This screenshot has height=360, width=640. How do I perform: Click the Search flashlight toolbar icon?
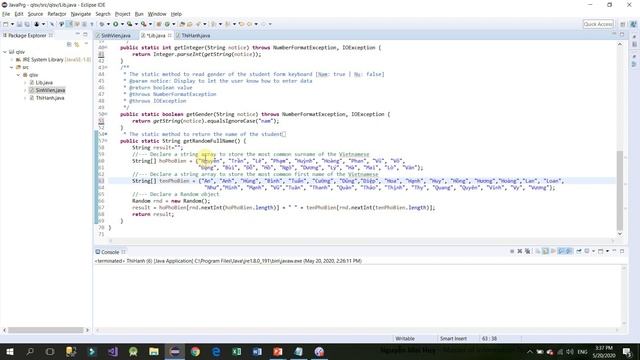pyautogui.click(x=198, y=24)
